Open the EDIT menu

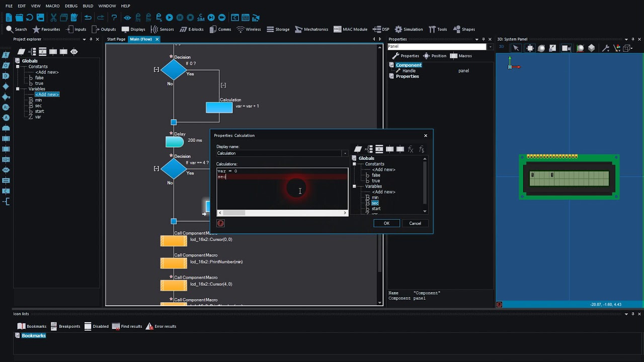(x=22, y=6)
